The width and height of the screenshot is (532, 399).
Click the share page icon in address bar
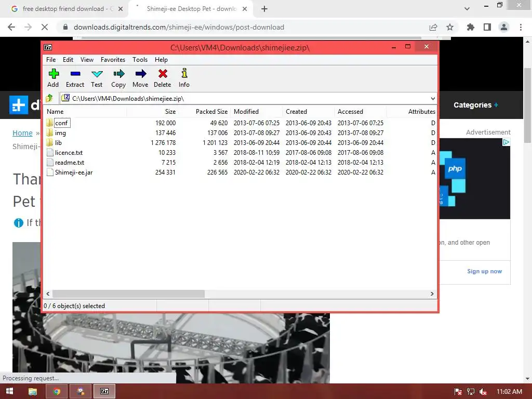coord(433,27)
